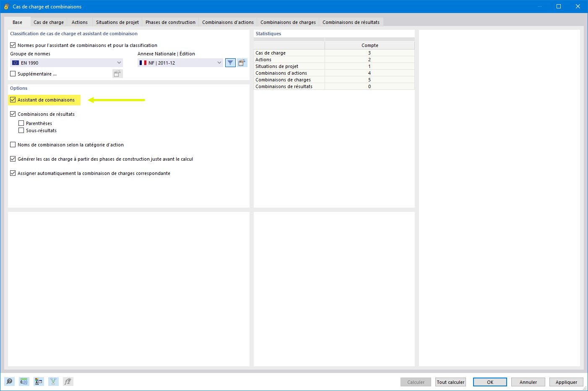Click the Options section heading
This screenshot has width=588, height=391.
[19, 88]
